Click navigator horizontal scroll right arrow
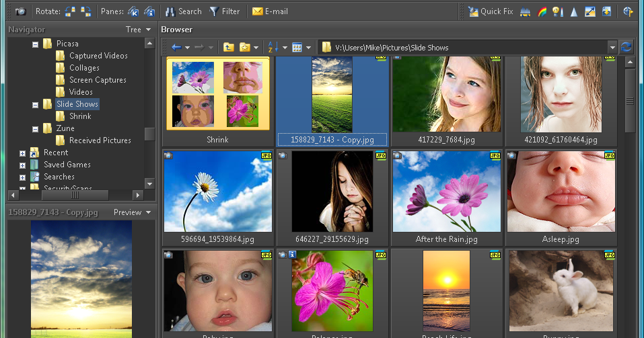 [x=138, y=196]
